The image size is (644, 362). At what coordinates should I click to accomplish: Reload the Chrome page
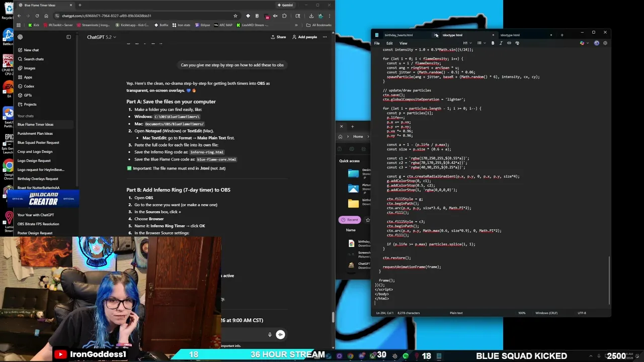coord(37,16)
